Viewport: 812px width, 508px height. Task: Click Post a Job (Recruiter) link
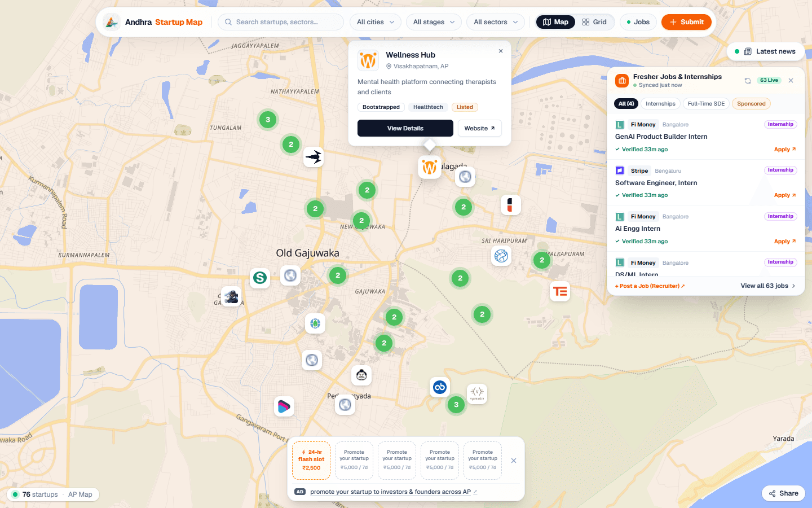click(650, 286)
